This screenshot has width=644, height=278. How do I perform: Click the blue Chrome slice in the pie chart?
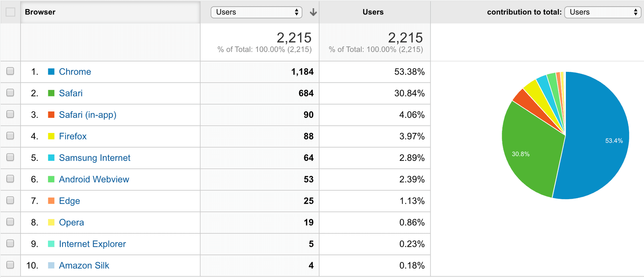tap(600, 134)
